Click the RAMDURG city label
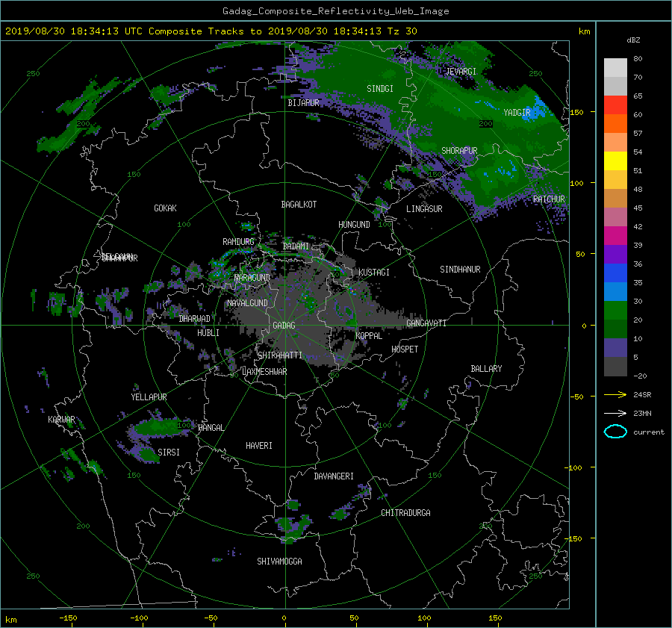The image size is (672, 628). coord(238,242)
